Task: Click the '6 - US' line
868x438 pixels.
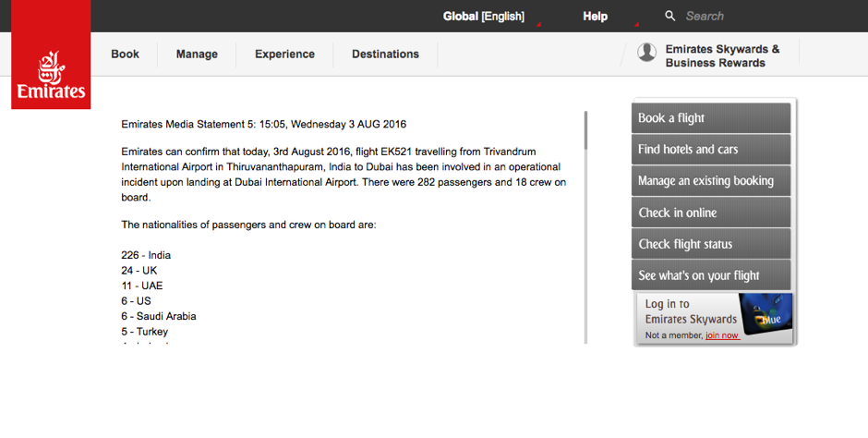Action: tap(136, 301)
